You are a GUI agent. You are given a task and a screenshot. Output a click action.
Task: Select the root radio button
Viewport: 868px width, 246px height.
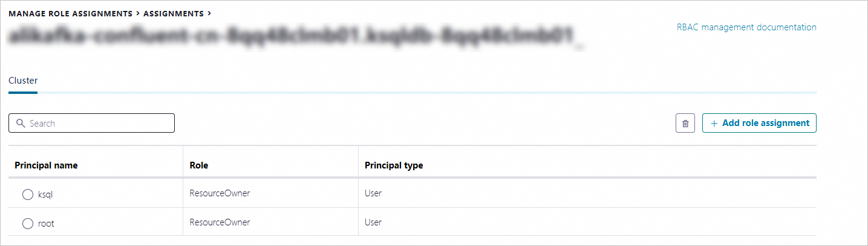pyautogui.click(x=27, y=224)
